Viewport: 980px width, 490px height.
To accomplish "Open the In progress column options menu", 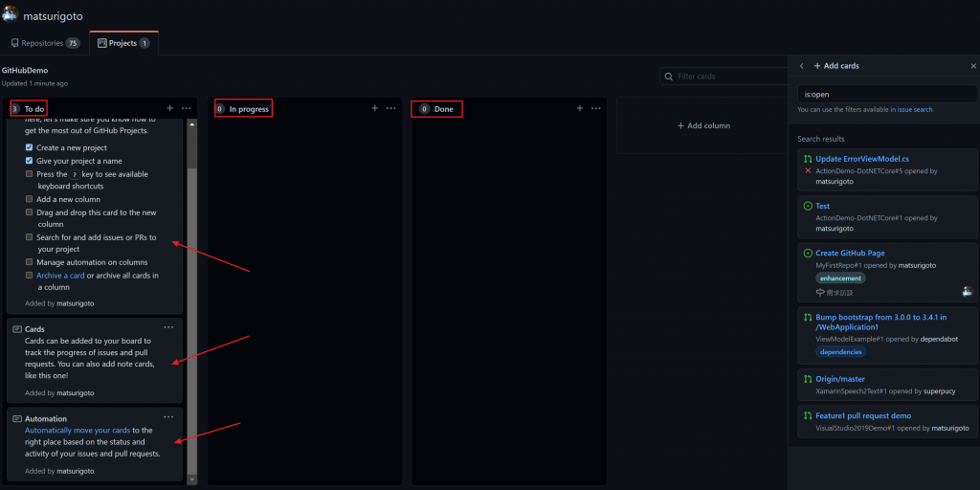I will coord(391,108).
